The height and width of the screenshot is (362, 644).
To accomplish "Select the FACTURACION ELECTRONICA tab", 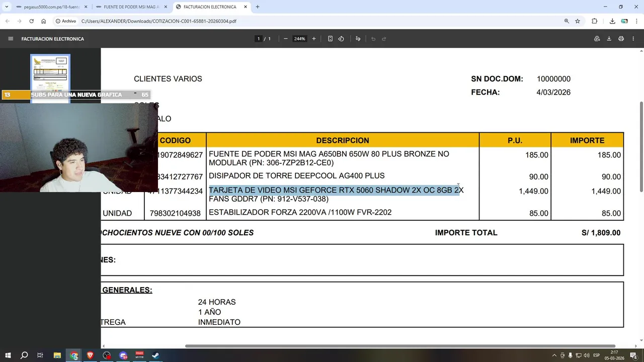I will (210, 7).
